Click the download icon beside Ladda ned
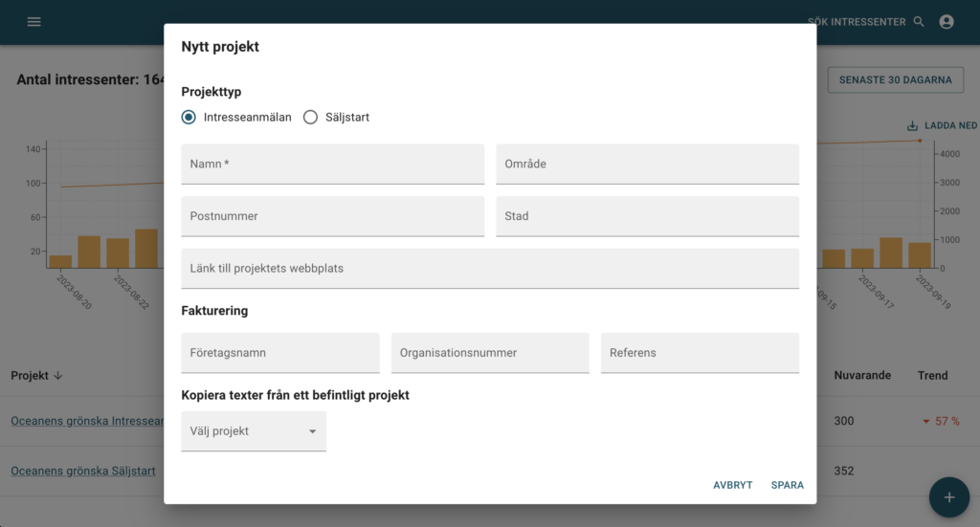 [x=912, y=126]
